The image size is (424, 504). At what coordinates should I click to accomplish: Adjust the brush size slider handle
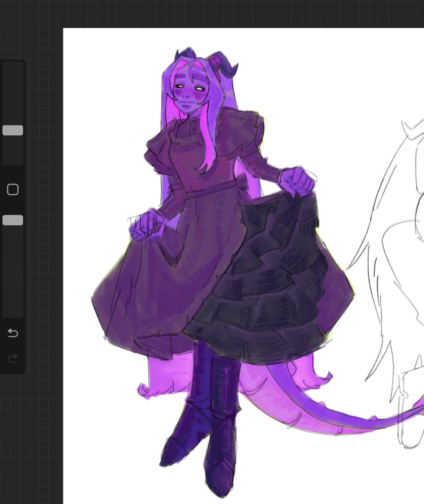tap(13, 130)
